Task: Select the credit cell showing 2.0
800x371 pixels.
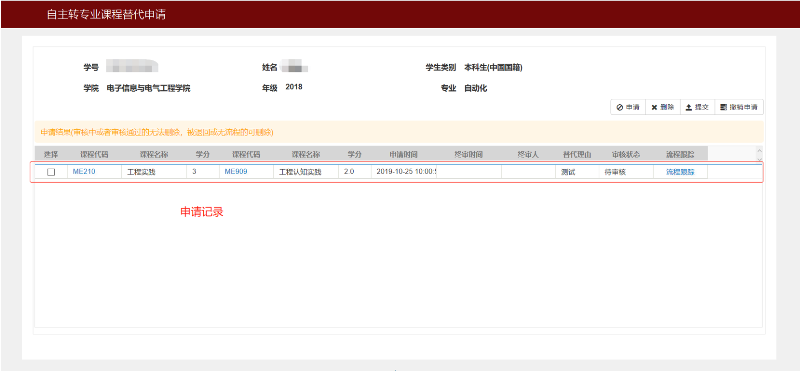Action: pos(355,172)
